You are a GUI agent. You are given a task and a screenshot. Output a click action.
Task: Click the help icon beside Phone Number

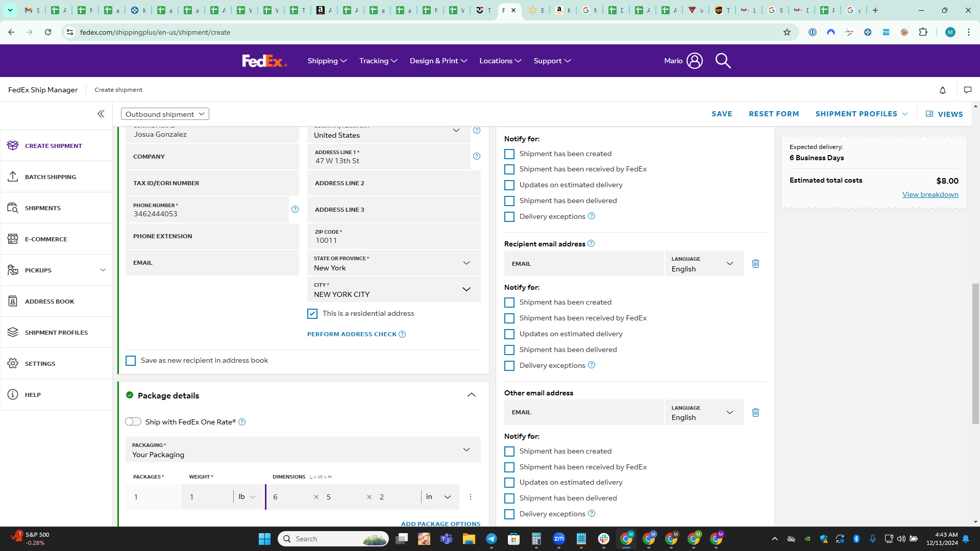coord(295,209)
